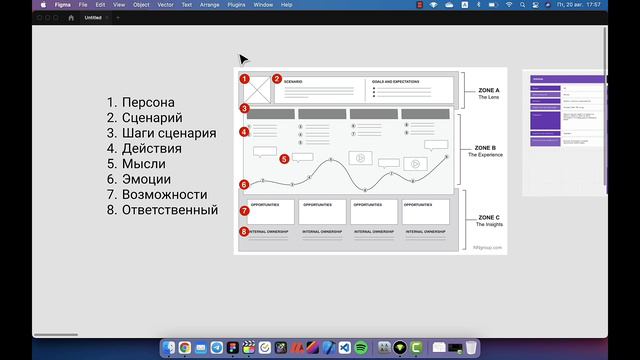Check battery status icon
Viewport: 640px width, 360px height.
tap(493, 5)
